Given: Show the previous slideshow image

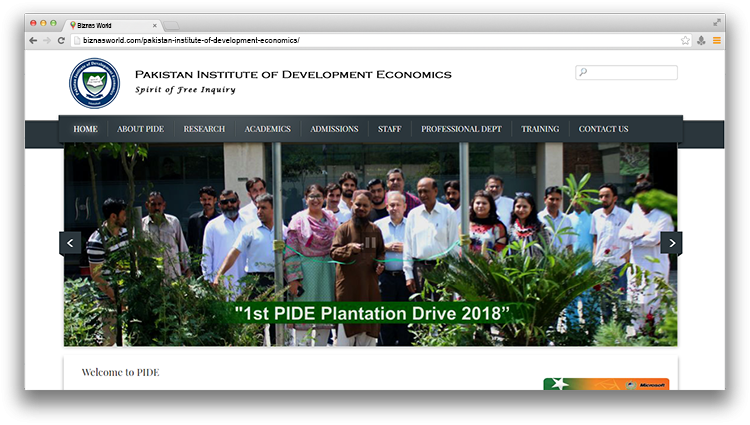Looking at the screenshot, I should (70, 243).
